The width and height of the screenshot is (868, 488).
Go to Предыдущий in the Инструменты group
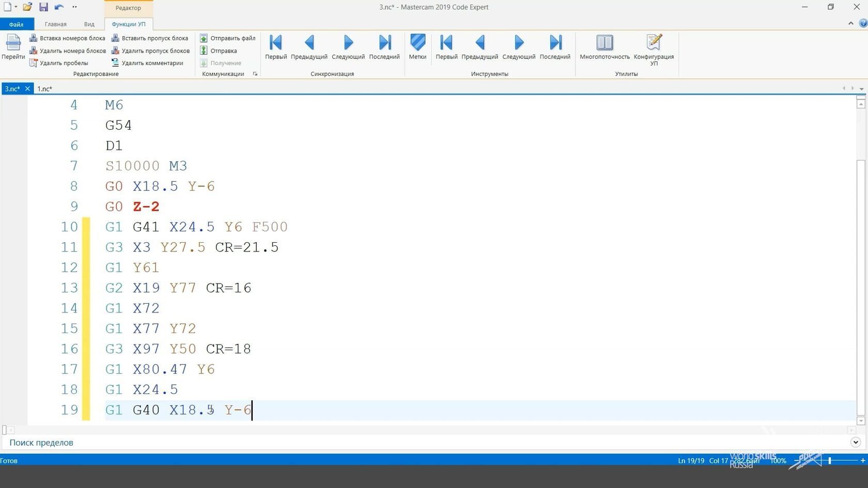479,47
